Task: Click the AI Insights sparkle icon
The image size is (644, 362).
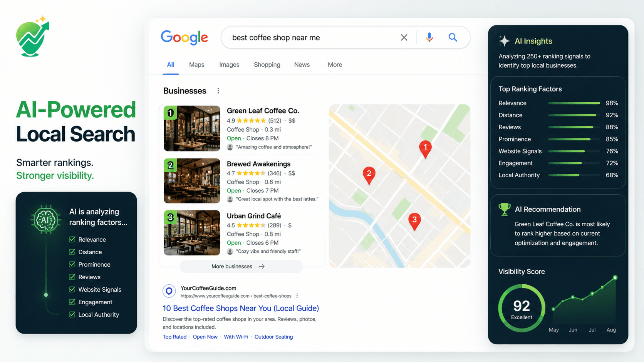Action: tap(504, 41)
